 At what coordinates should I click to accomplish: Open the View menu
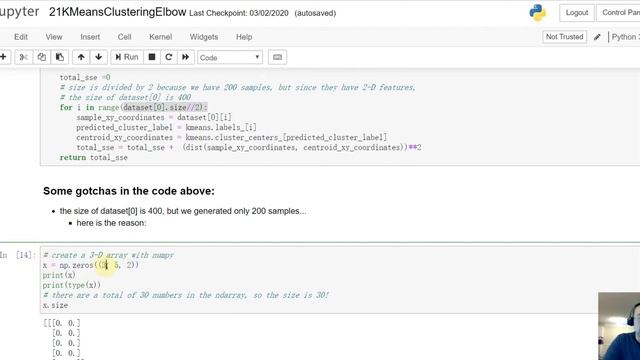[x=54, y=37]
